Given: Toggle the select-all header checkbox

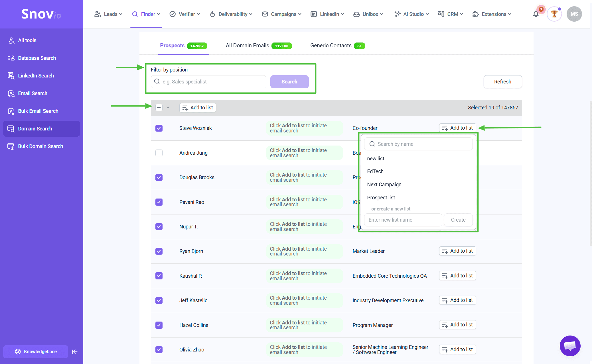Looking at the screenshot, I should point(159,108).
